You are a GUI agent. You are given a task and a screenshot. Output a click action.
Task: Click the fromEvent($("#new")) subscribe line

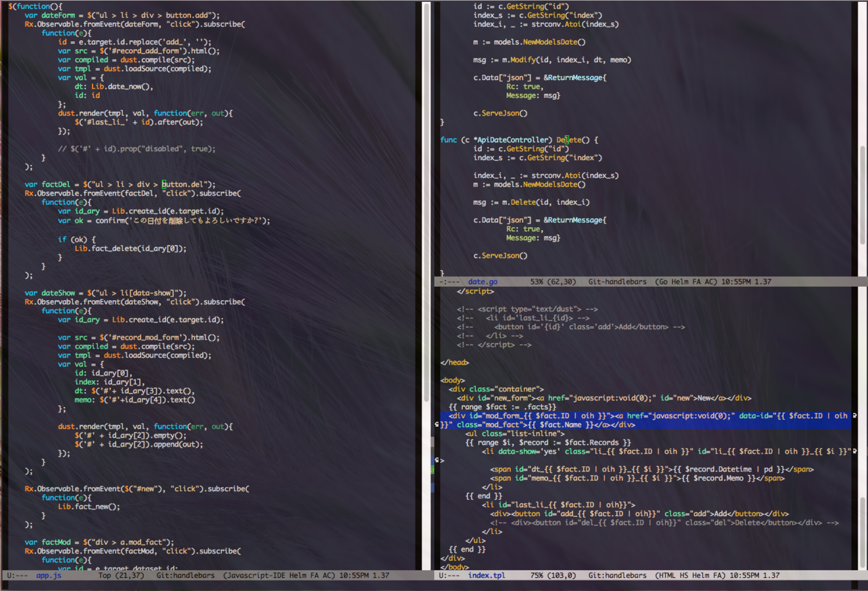(137, 489)
